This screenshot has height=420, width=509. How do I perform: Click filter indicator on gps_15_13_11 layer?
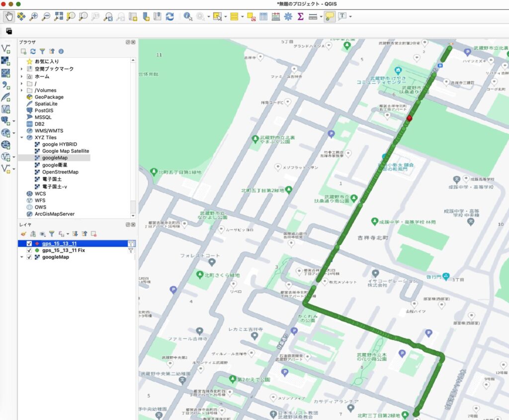click(131, 244)
